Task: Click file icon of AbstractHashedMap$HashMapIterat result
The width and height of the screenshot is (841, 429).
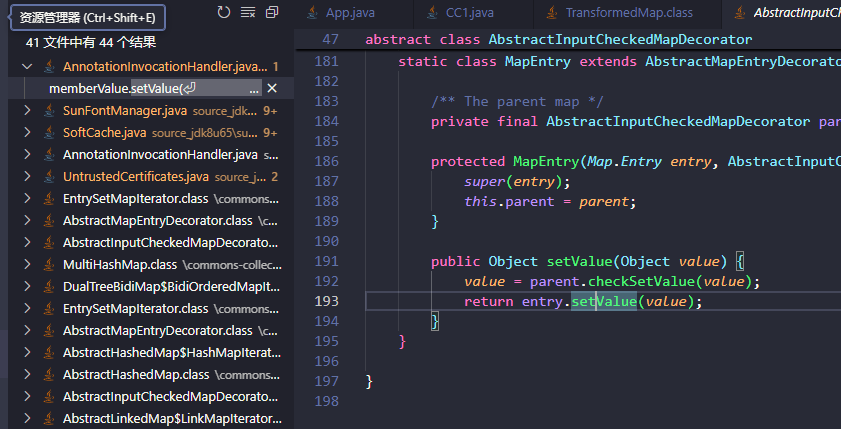Action: pos(49,353)
